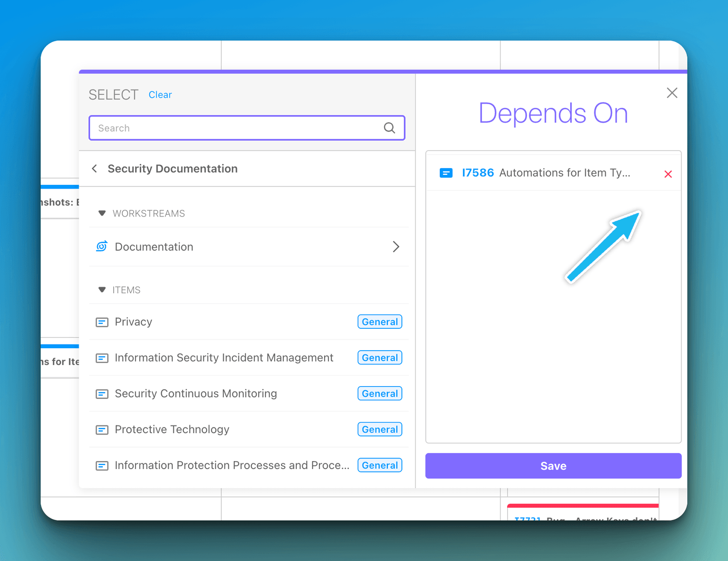Click the Documentation workstream icon
Image resolution: width=728 pixels, height=561 pixels.
point(102,246)
